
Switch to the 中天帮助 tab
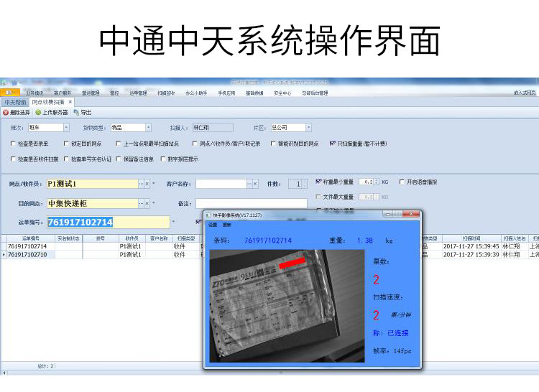pyautogui.click(x=15, y=102)
